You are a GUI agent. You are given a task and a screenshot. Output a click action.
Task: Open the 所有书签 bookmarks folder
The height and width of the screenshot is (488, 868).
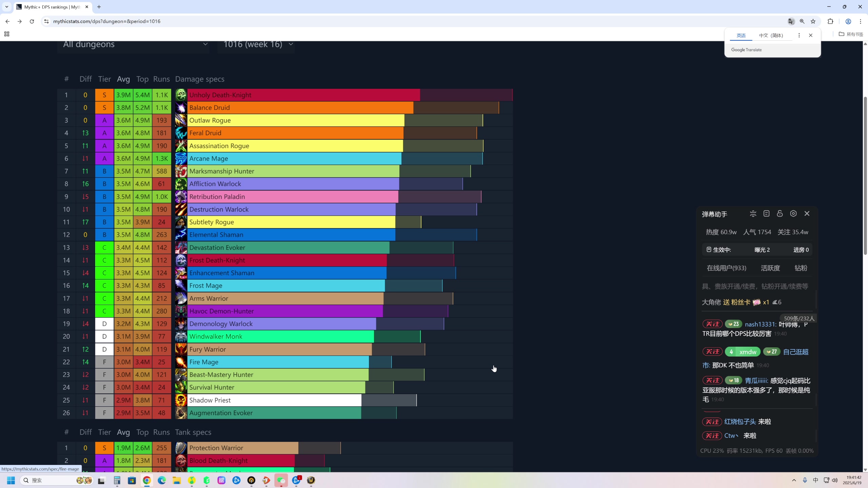[851, 34]
